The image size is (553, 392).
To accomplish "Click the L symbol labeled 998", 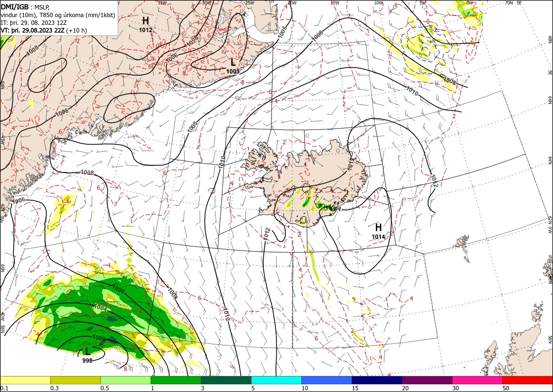I will 87,351.
